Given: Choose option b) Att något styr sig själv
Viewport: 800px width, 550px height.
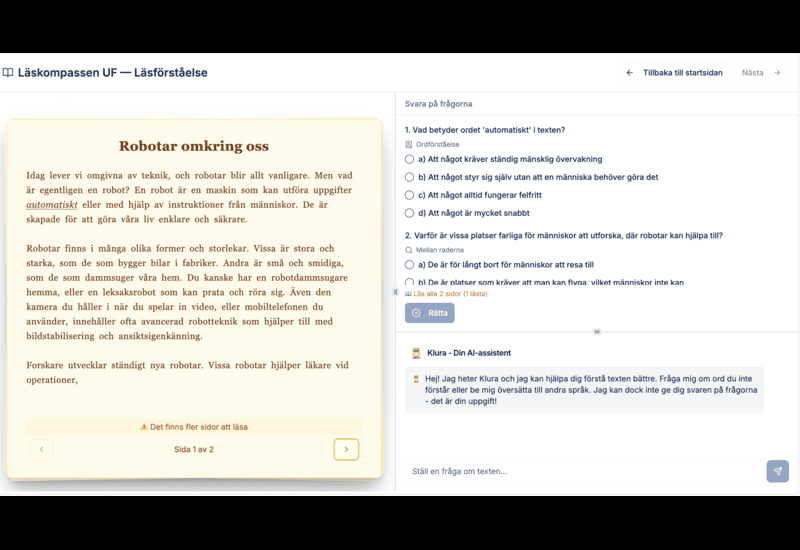Looking at the screenshot, I should pyautogui.click(x=410, y=177).
